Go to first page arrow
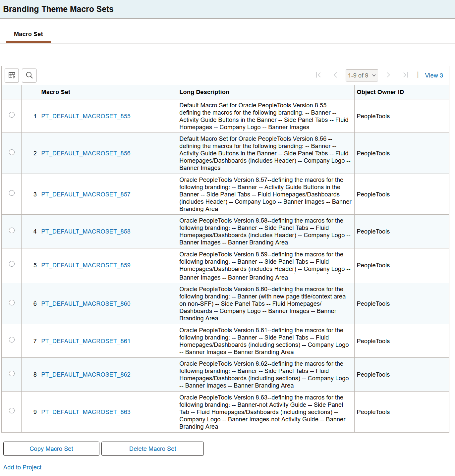This screenshot has height=476, width=455. [318, 75]
